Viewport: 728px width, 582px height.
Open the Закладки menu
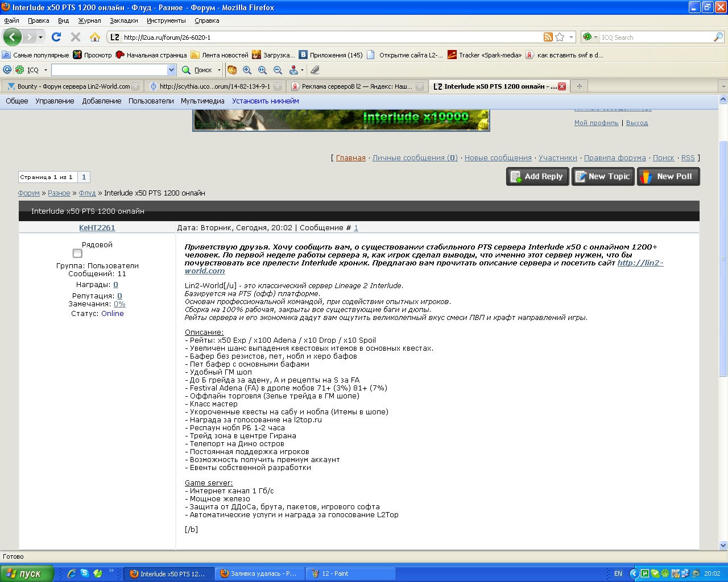pyautogui.click(x=124, y=20)
